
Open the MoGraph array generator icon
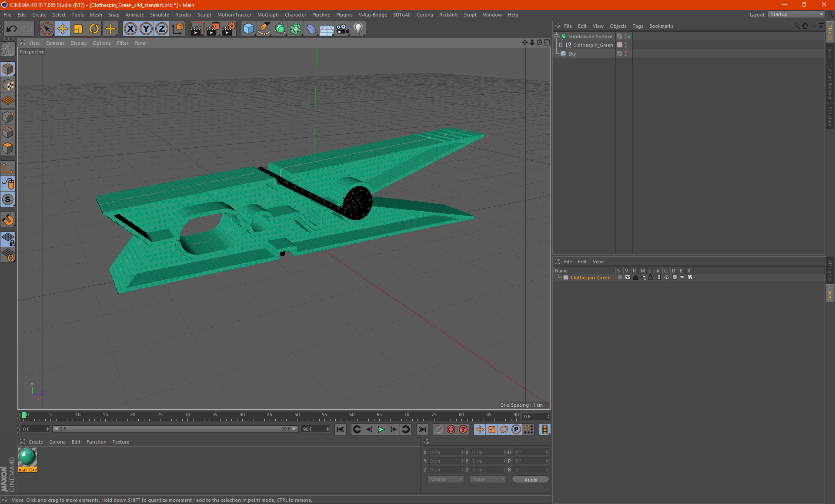click(296, 29)
